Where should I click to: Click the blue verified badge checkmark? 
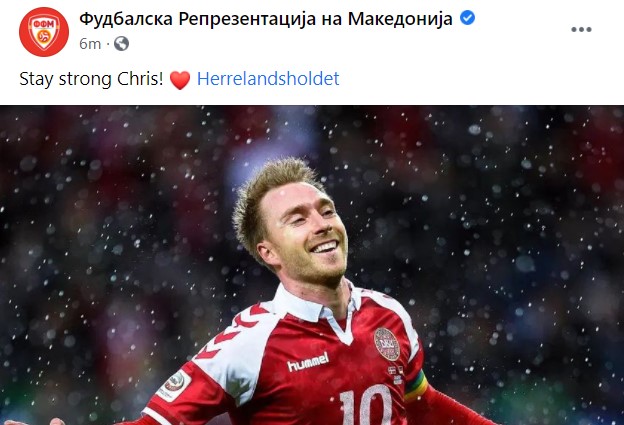pos(467,18)
